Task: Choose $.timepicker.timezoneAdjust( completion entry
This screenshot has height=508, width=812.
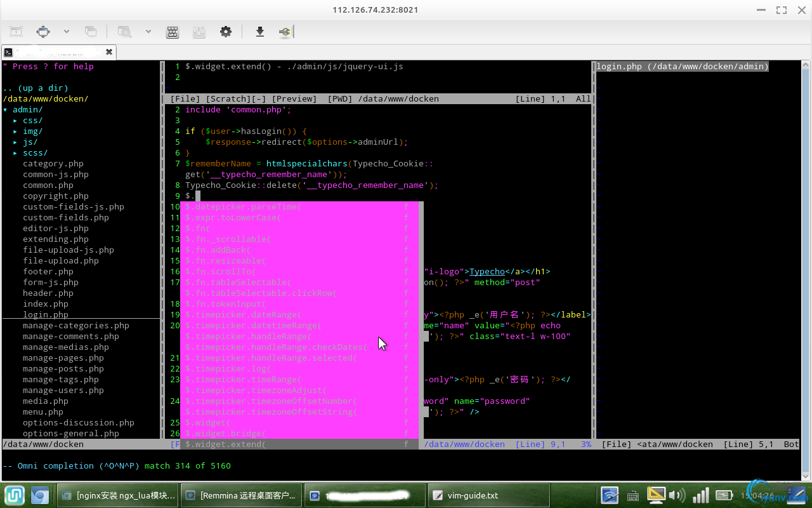Action: [299, 391]
